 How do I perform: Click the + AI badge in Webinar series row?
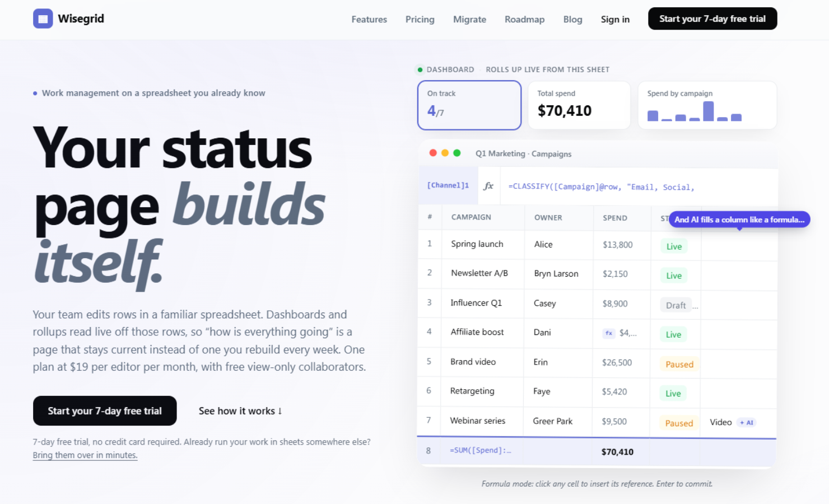click(746, 423)
